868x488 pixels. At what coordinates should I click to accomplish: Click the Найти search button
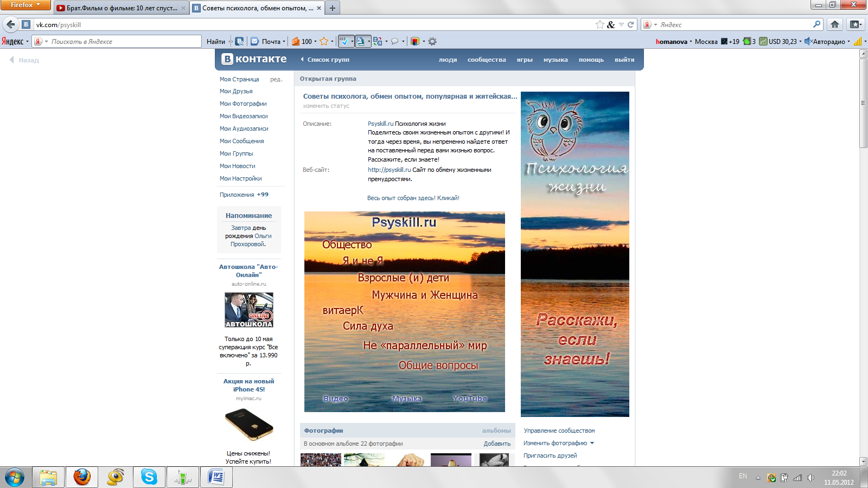coord(216,41)
